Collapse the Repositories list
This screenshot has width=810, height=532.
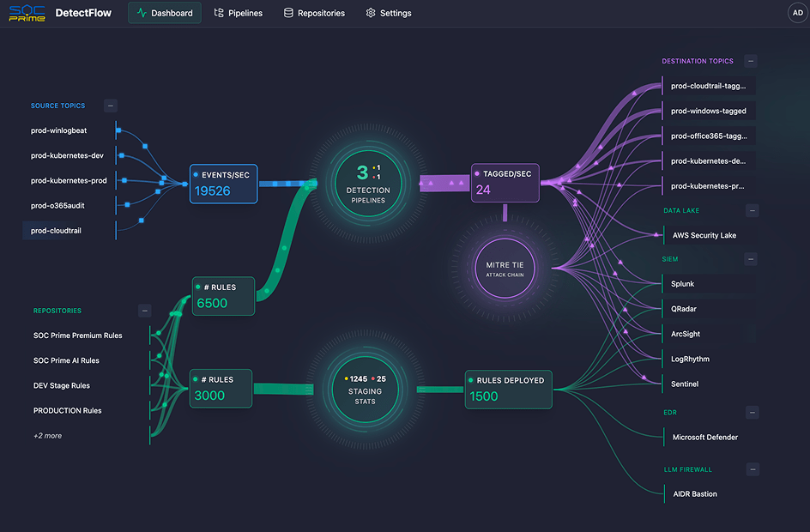click(144, 311)
